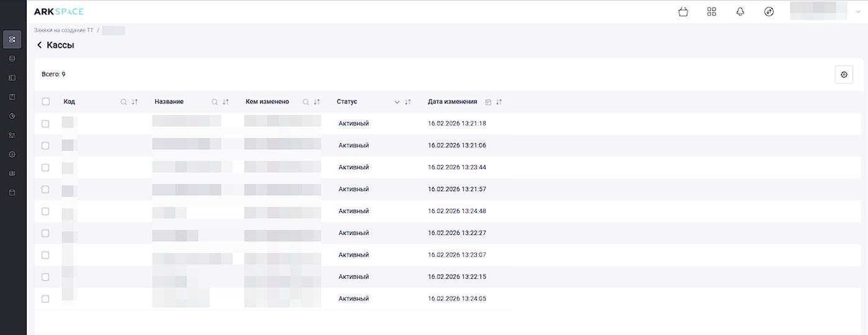
Task: Search in Кем изменено column
Action: (305, 102)
